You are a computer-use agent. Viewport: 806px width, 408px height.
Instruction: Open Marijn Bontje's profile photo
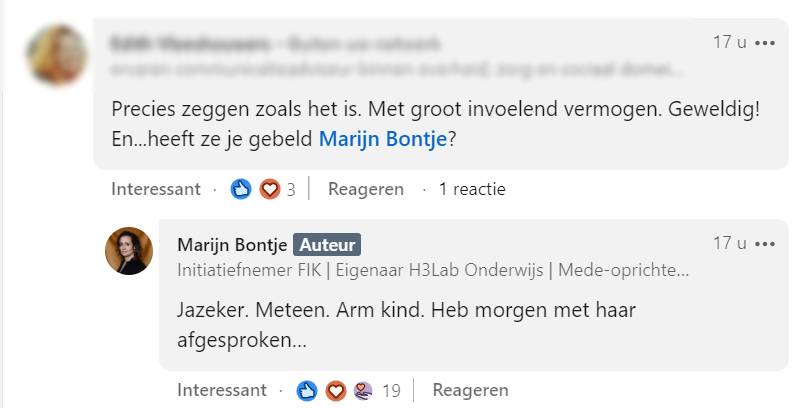[129, 251]
